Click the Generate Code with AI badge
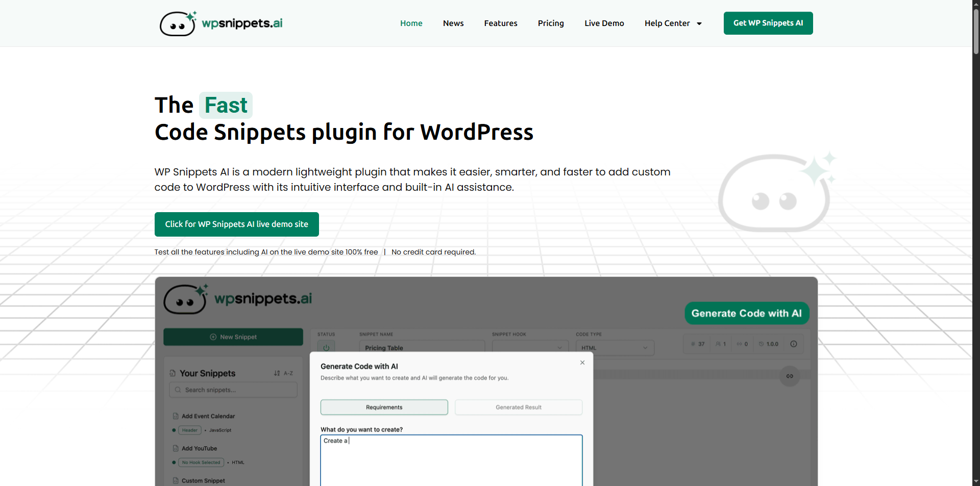Screen dimensions: 980x486 pos(747,313)
